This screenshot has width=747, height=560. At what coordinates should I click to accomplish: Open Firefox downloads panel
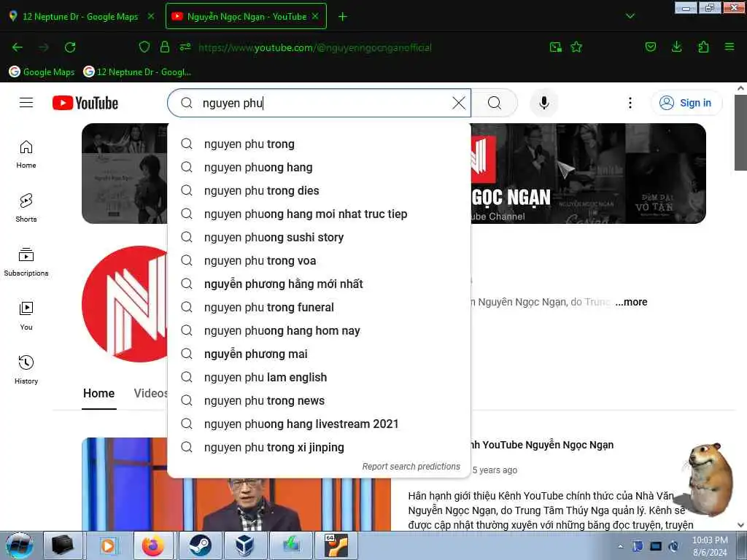coord(676,47)
